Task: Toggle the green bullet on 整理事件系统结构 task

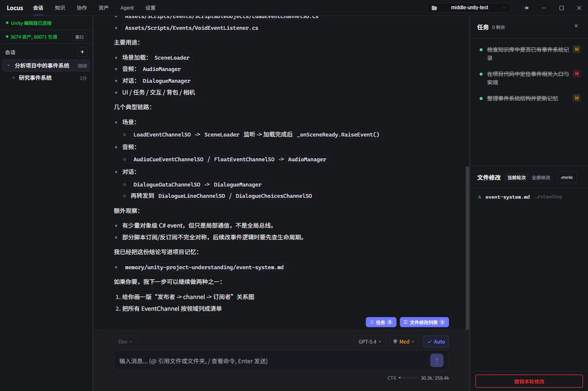Action: pos(481,98)
